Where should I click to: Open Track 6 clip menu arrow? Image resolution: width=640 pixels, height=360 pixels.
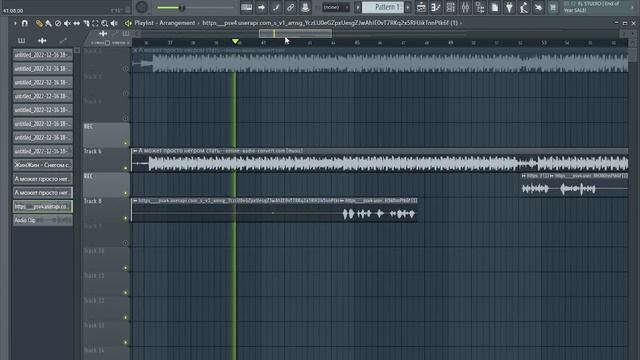coord(135,151)
